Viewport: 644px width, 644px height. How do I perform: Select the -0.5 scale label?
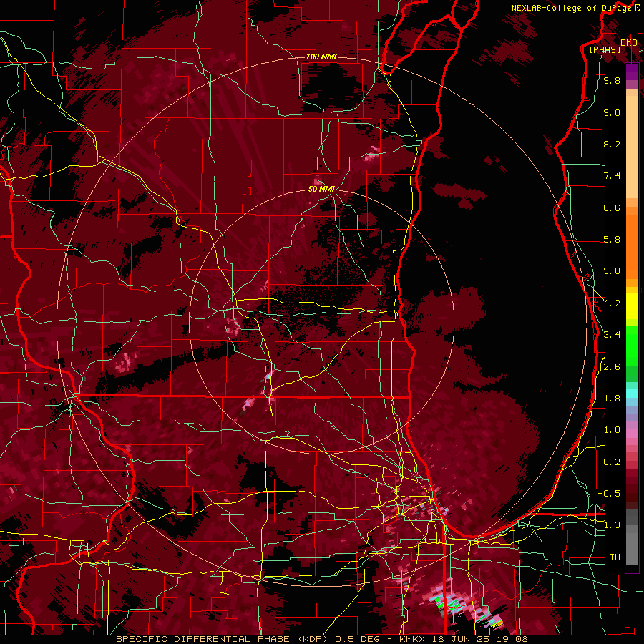point(609,494)
